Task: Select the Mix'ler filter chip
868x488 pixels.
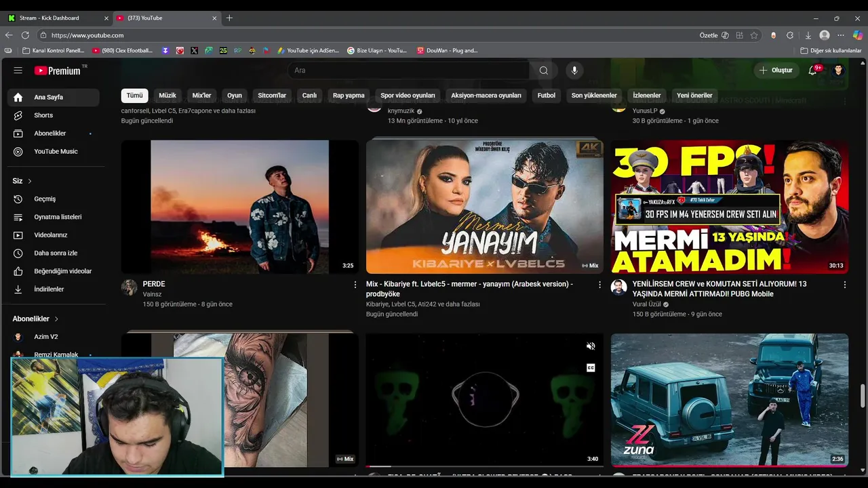Action: [x=201, y=96]
